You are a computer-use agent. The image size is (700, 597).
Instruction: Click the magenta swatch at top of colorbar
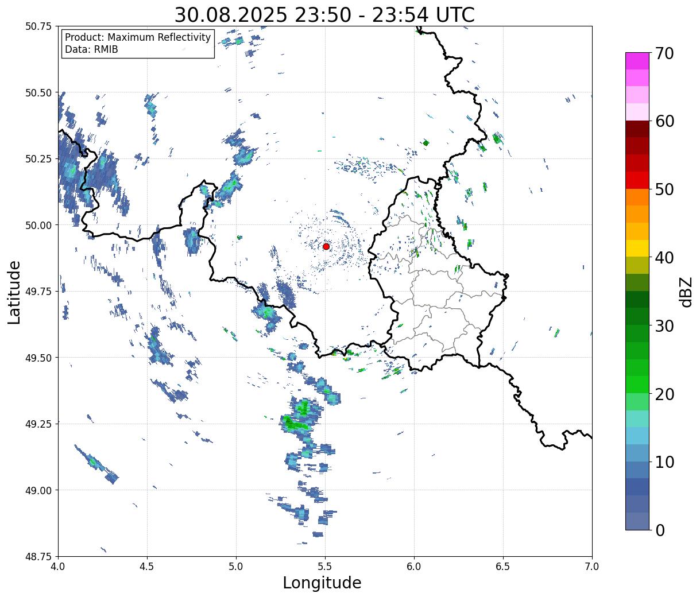(x=637, y=61)
